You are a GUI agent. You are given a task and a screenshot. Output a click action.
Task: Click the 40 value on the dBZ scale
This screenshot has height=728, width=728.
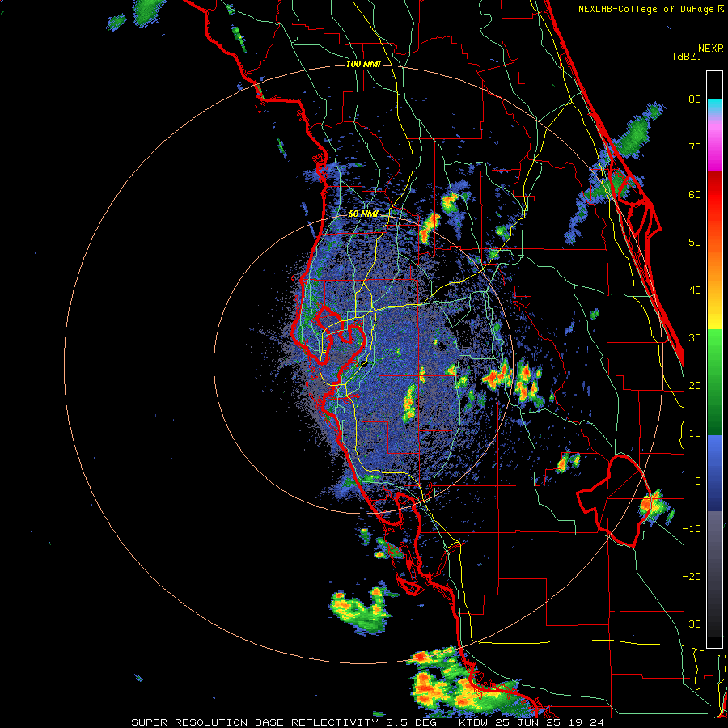[x=695, y=290]
